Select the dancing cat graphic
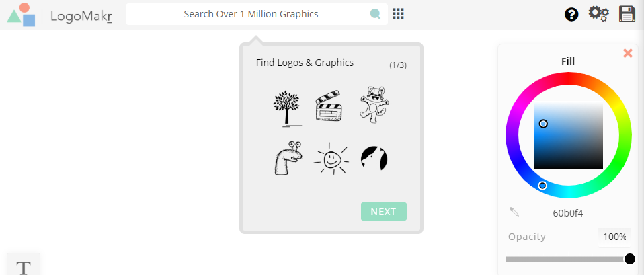The width and height of the screenshot is (644, 275). 374,105
